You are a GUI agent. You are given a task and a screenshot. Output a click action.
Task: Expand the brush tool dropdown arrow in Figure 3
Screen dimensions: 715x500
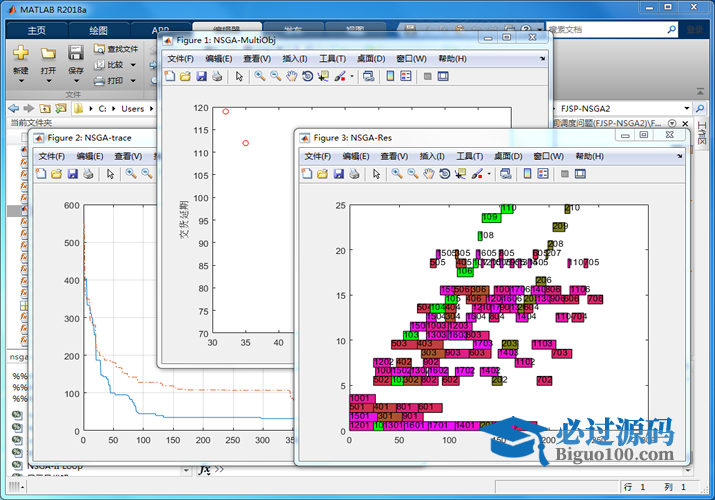pyautogui.click(x=488, y=175)
